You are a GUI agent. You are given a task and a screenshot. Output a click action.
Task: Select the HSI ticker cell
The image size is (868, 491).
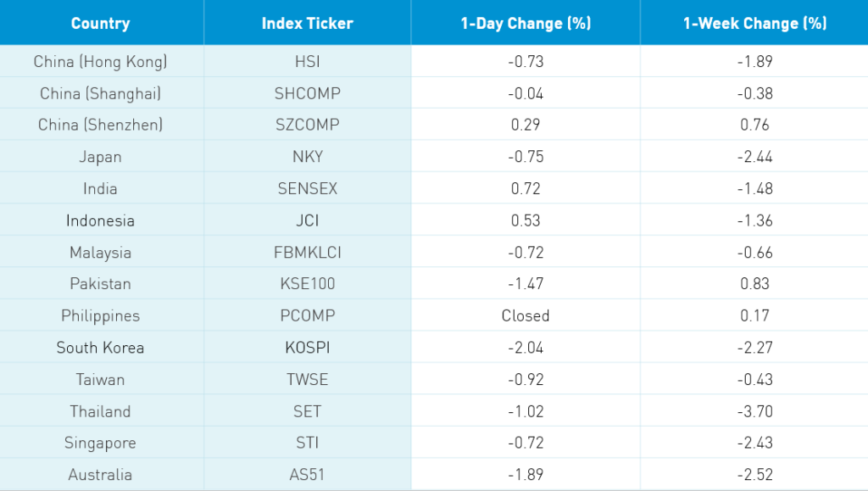pyautogui.click(x=307, y=62)
